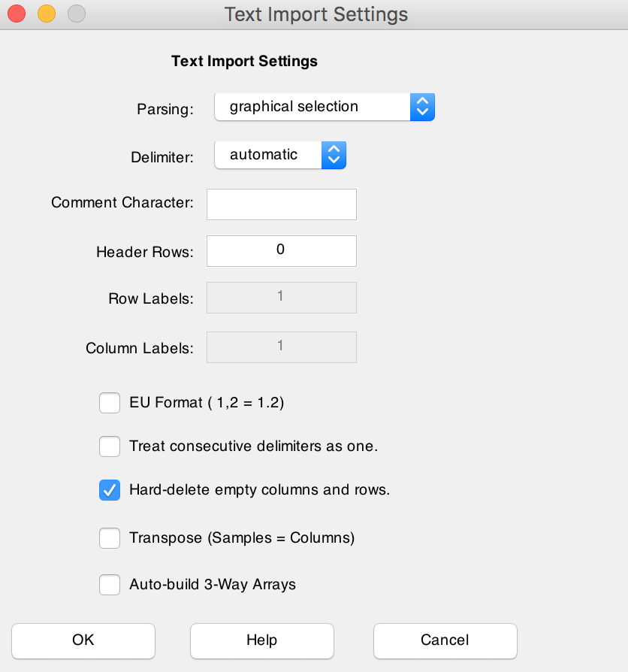Click the bold Text Import Settings heading

(244, 62)
